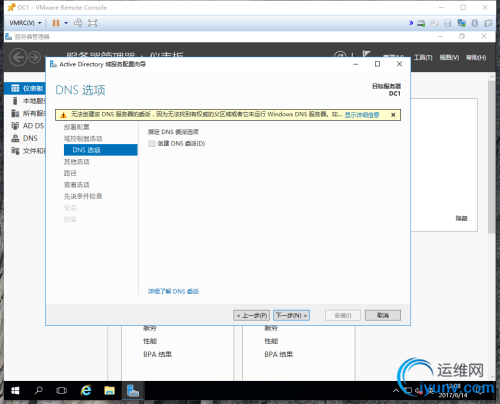Click the Next (N) button

click(291, 315)
